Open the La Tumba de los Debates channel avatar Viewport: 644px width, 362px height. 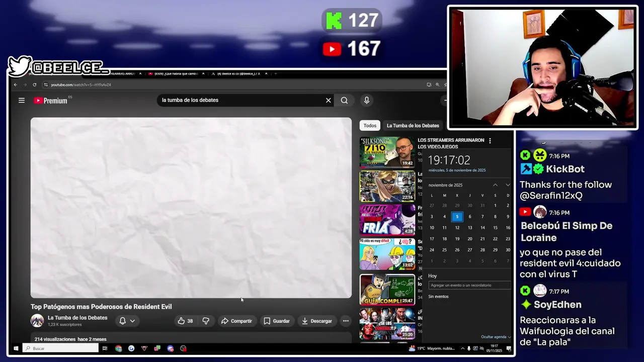pos(37,321)
